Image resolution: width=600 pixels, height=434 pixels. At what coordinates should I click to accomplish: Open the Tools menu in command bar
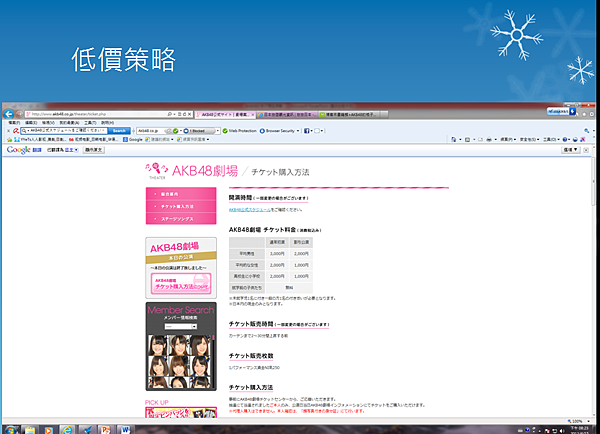[x=551, y=140]
